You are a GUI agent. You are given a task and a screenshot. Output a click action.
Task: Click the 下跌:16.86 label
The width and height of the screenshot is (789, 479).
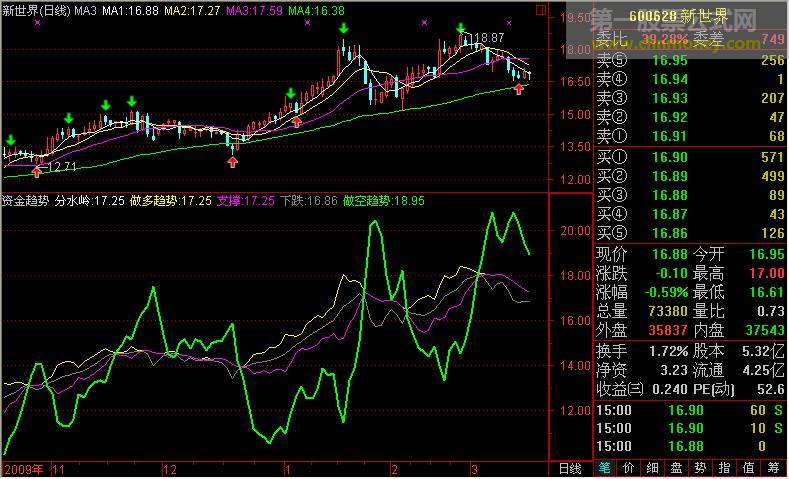308,201
